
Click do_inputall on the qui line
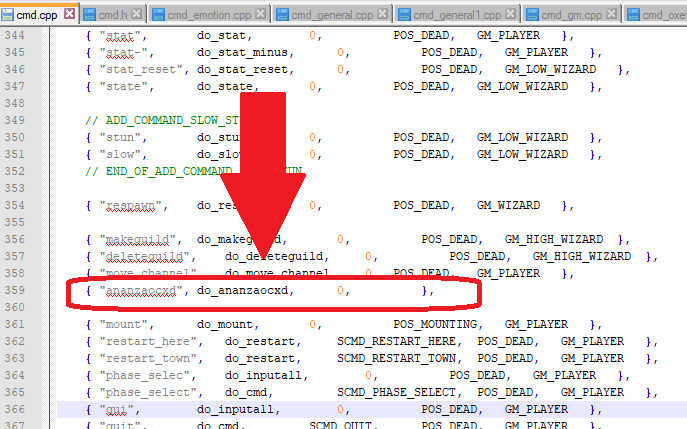coord(235,409)
